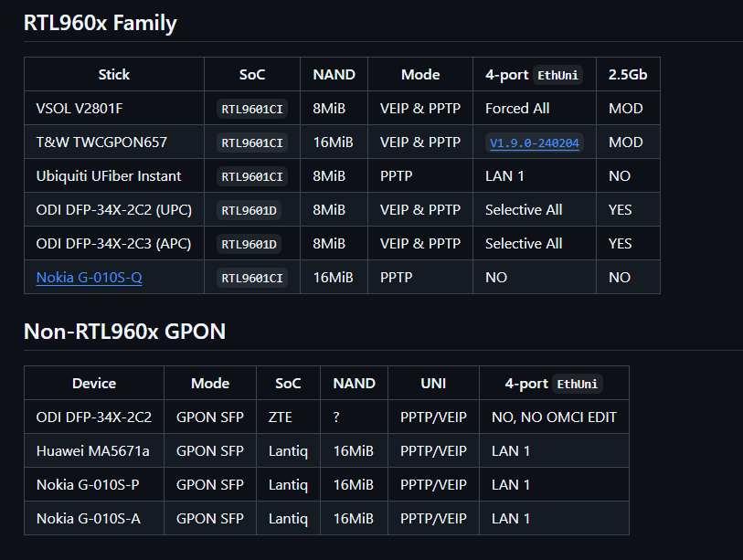This screenshot has height=560, width=743.
Task: Open the Nokia G-010S-Q link
Action: (x=89, y=277)
